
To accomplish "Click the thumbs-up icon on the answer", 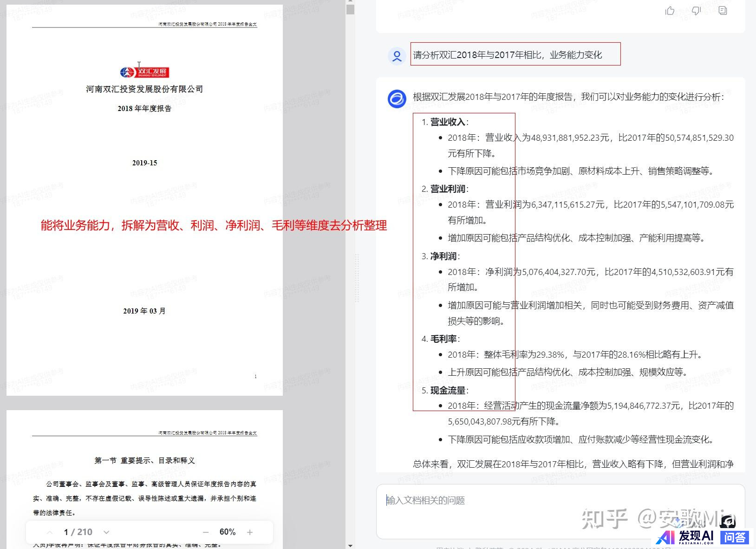I will 670,11.
